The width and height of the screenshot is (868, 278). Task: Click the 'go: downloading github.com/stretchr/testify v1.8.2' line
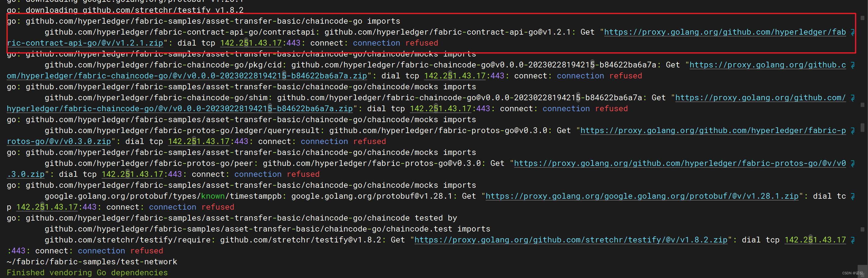pos(125,10)
